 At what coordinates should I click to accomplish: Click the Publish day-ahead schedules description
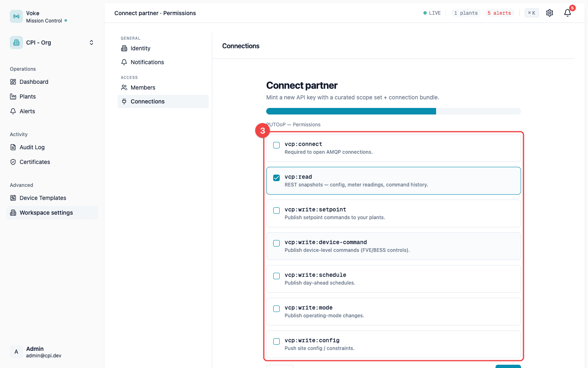[320, 283]
